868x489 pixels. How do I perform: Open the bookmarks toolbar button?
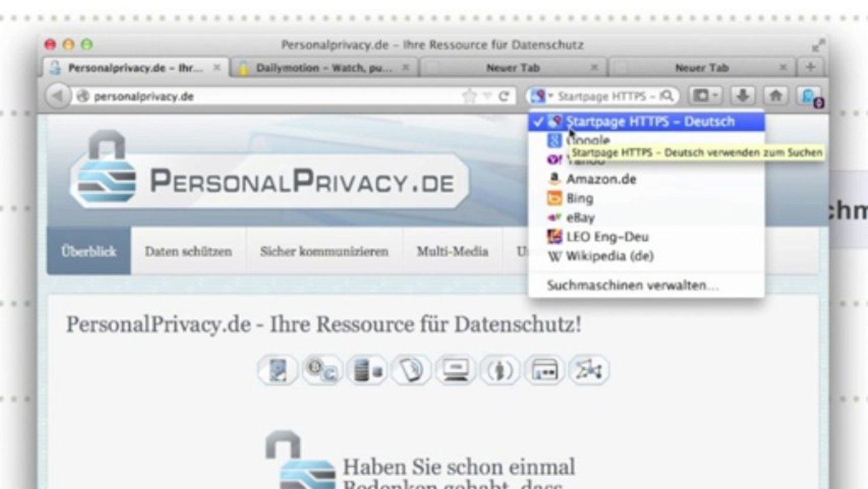coord(706,96)
